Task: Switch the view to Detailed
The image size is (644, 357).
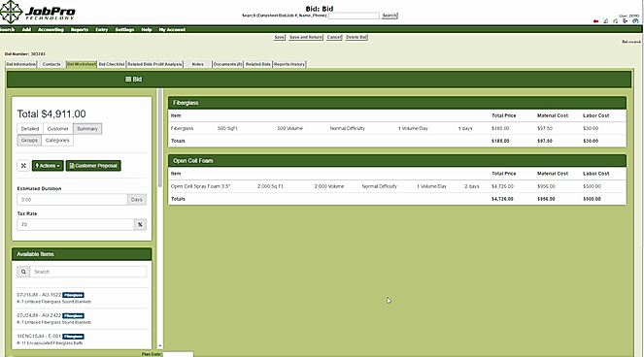Action: (x=30, y=129)
